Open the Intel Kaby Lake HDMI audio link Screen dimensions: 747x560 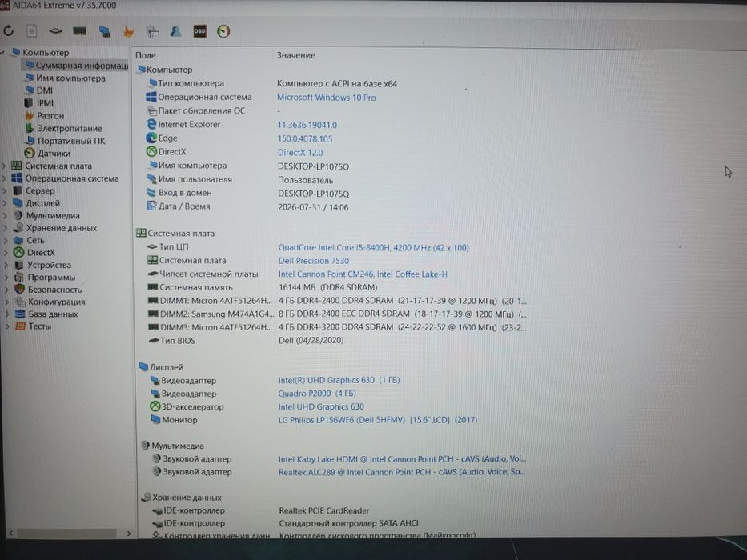pos(402,459)
